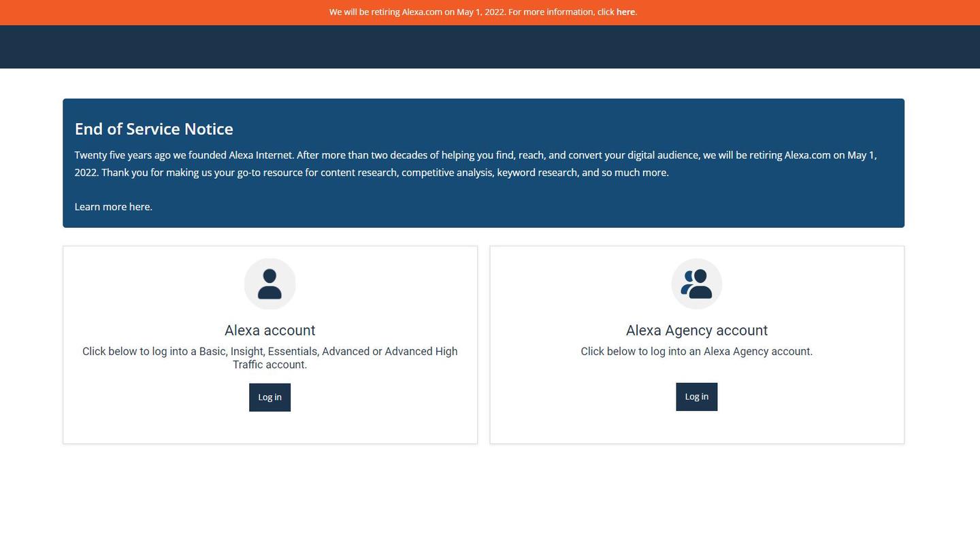Click the single-person Alexa account icon
980x551 pixels.
click(269, 284)
